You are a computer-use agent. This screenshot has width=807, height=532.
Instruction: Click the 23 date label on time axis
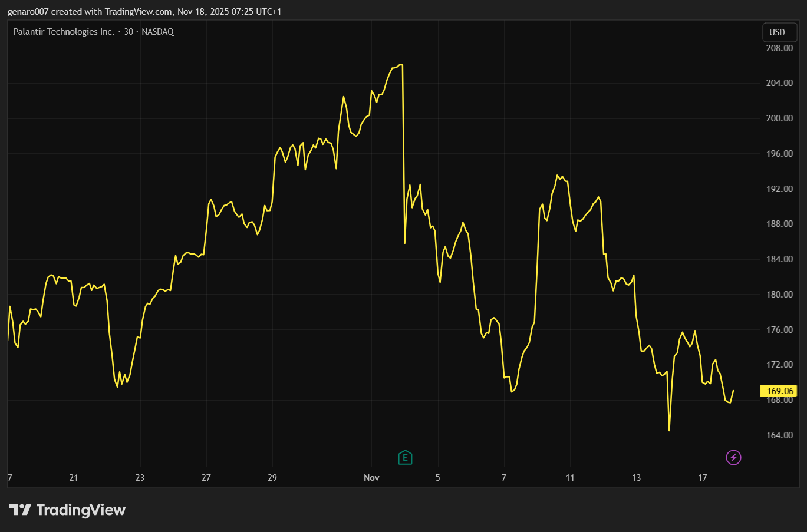[140, 477]
